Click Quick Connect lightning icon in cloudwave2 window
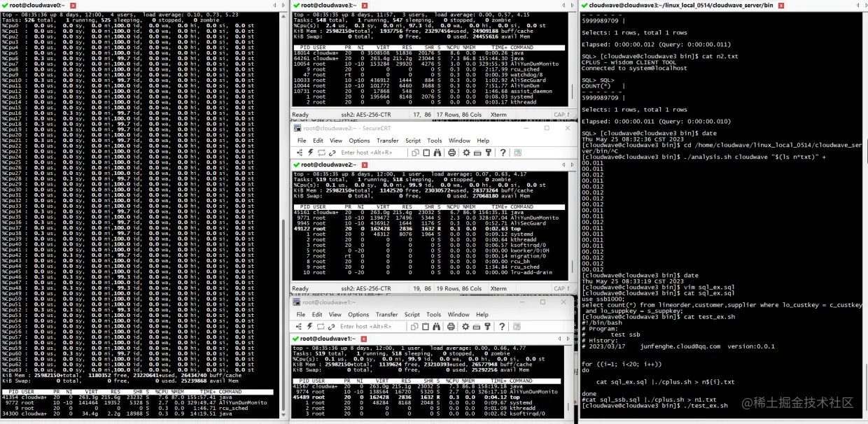This screenshot has width=868, height=424. tap(311, 153)
